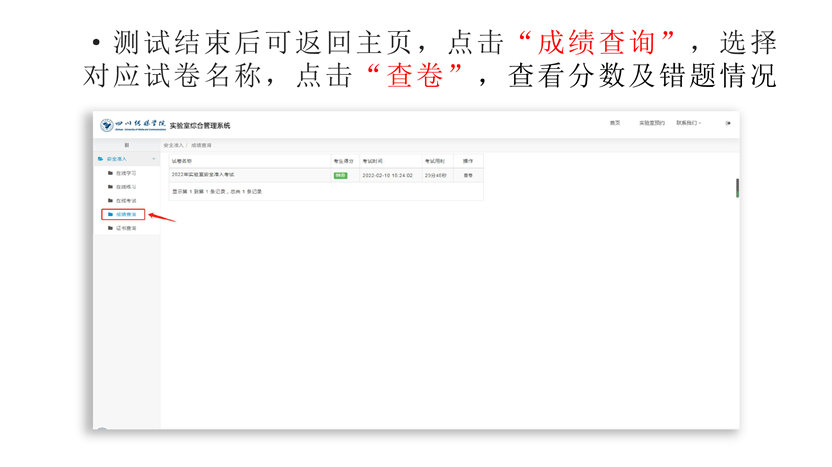Image resolution: width=832 pixels, height=467 pixels.
Task: Click the page's vertical scrollbar thumb
Action: [737, 188]
